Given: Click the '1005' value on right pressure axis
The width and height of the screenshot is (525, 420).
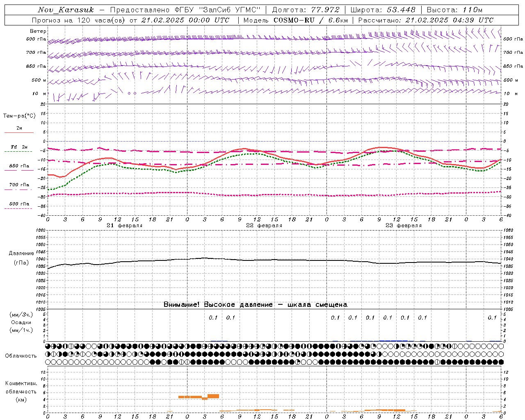Looking at the screenshot, I should [508, 309].
